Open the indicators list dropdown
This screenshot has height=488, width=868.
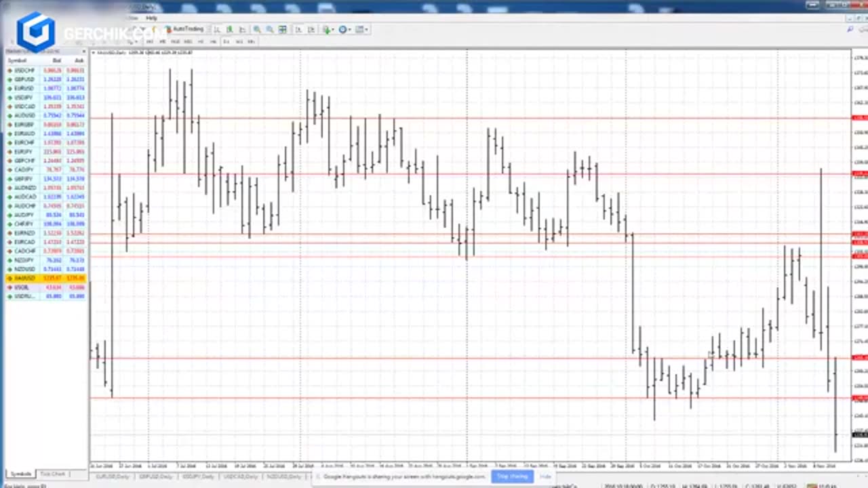[x=328, y=29]
